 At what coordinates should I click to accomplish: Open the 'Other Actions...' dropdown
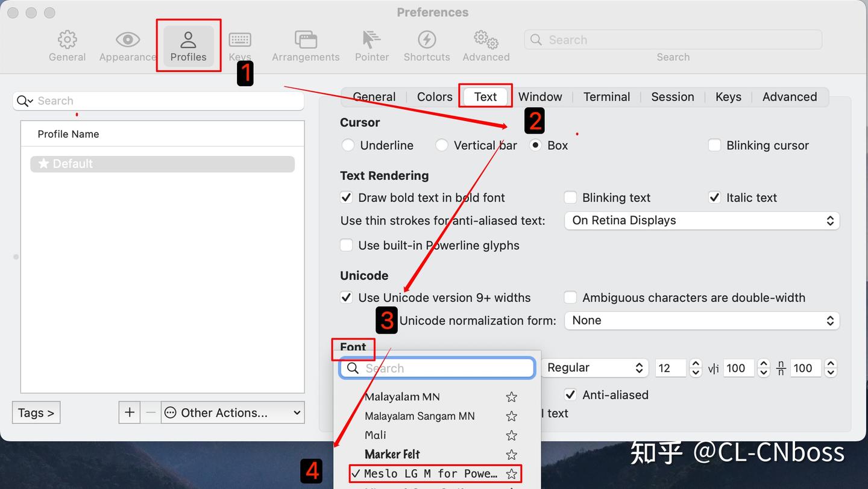(x=233, y=413)
